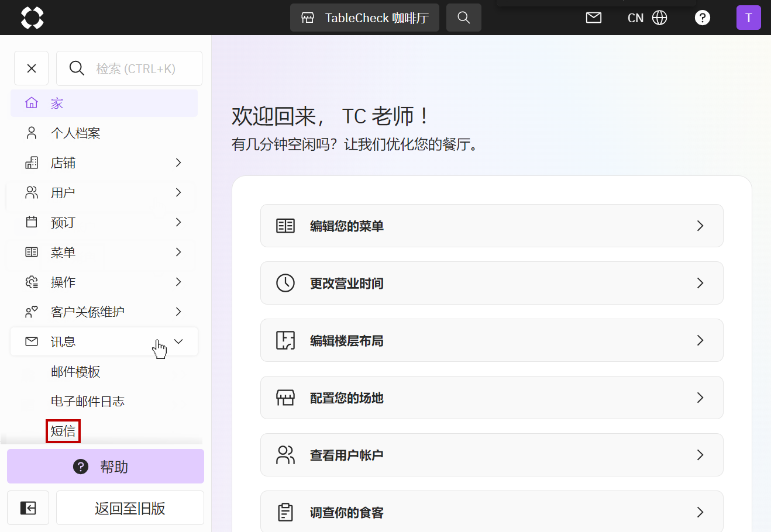
Task: Open the 查看用户帐户 card
Action: click(492, 455)
